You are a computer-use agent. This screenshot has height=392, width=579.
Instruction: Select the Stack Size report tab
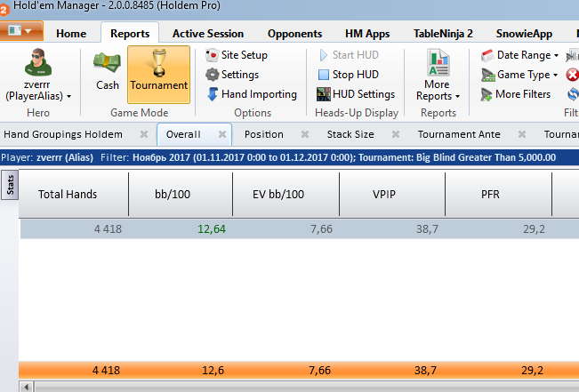pos(350,134)
